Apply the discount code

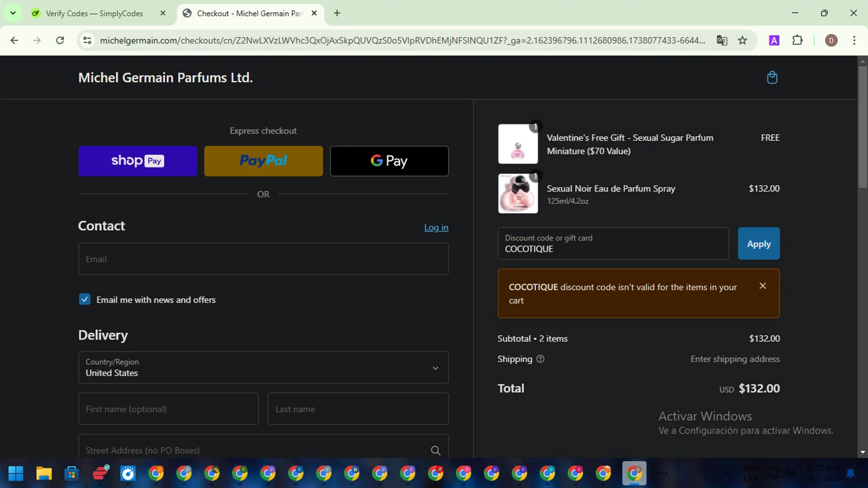point(759,244)
